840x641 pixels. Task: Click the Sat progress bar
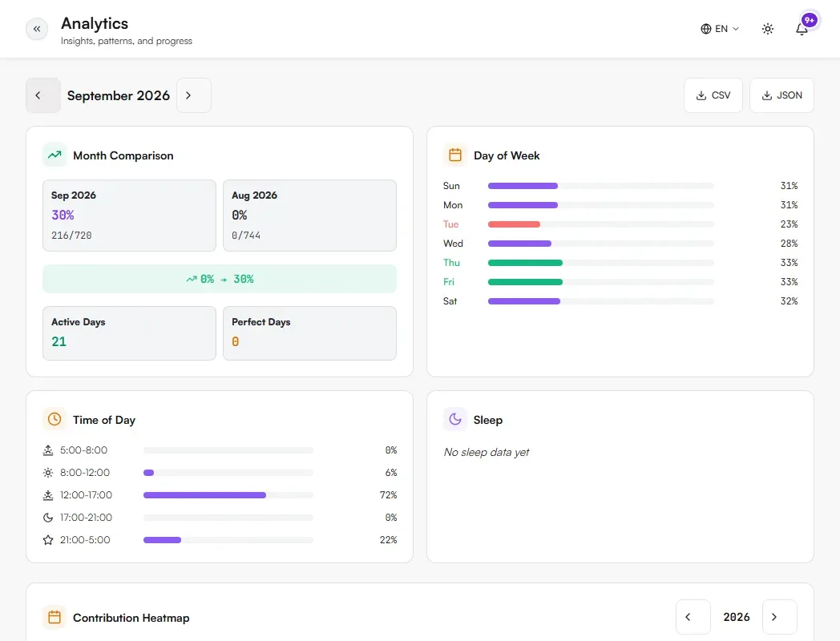point(600,301)
